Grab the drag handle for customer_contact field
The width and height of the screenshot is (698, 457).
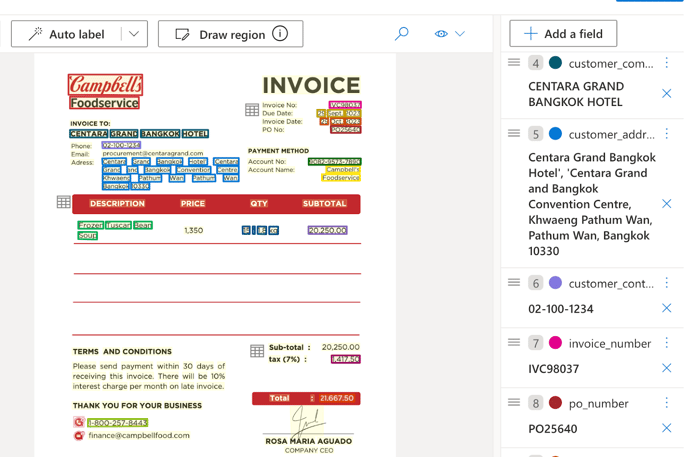[x=514, y=283]
